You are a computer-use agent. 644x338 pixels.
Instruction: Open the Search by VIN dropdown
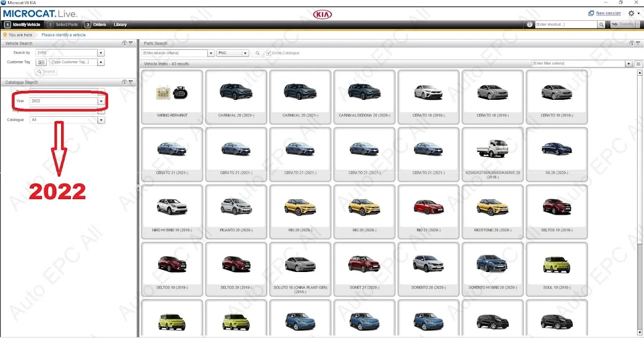[x=101, y=53]
